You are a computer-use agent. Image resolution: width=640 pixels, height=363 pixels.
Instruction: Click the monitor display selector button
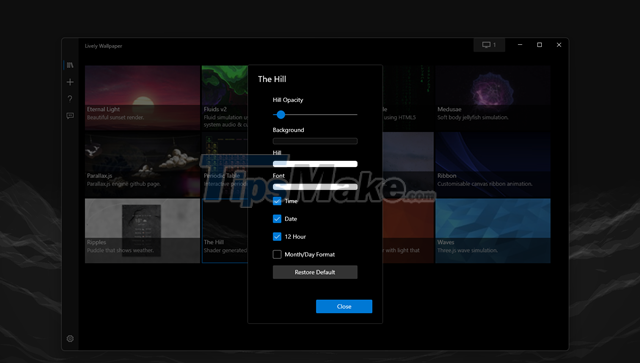489,45
